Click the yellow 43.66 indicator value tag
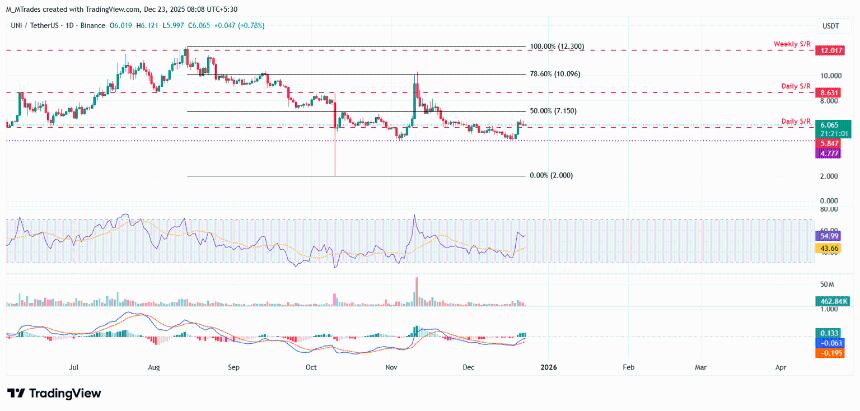 (831, 248)
